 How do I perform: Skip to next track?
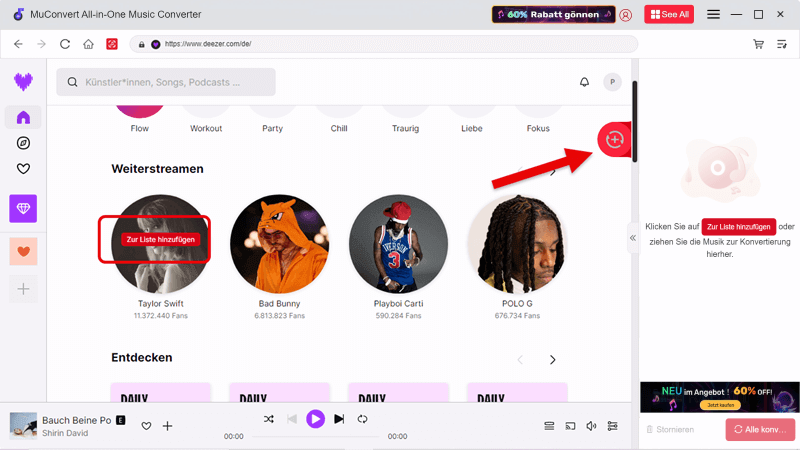(x=339, y=419)
